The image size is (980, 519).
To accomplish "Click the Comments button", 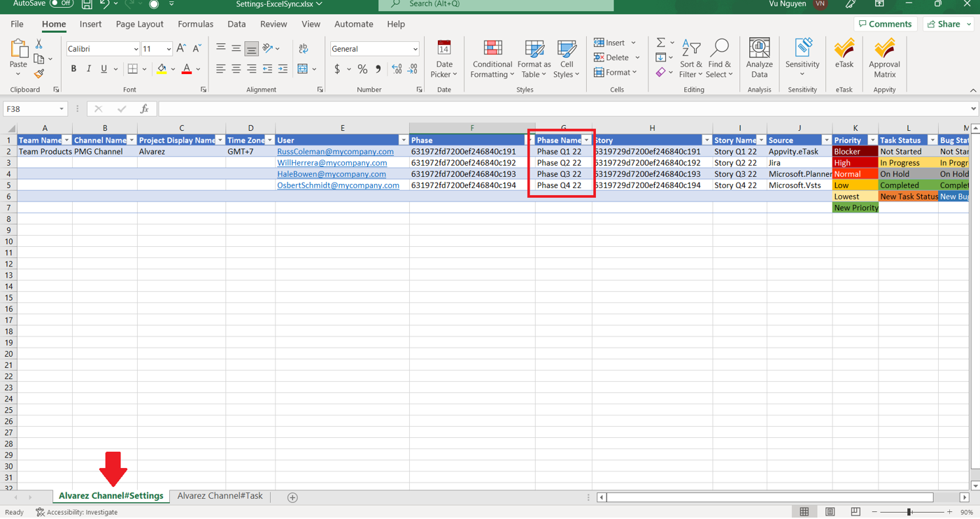I will [x=885, y=24].
